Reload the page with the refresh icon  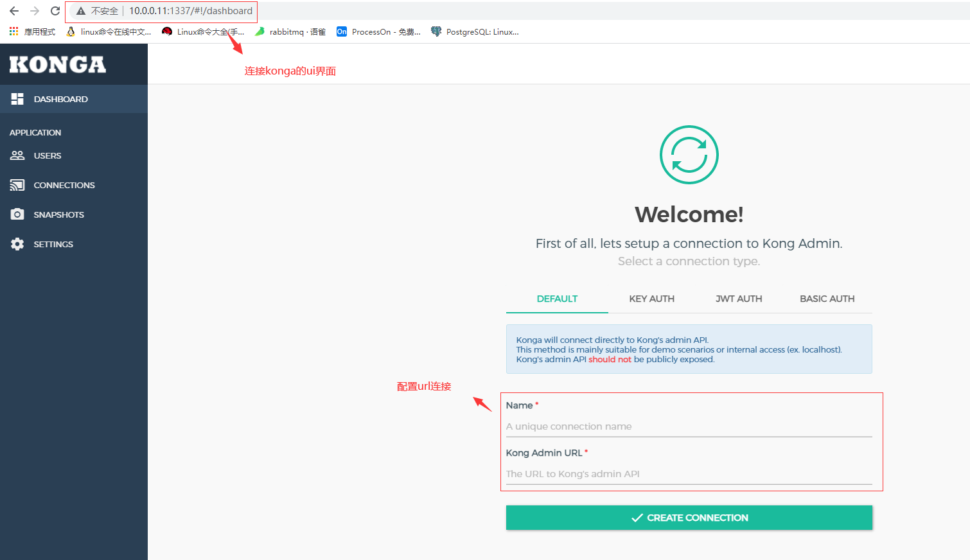click(55, 11)
